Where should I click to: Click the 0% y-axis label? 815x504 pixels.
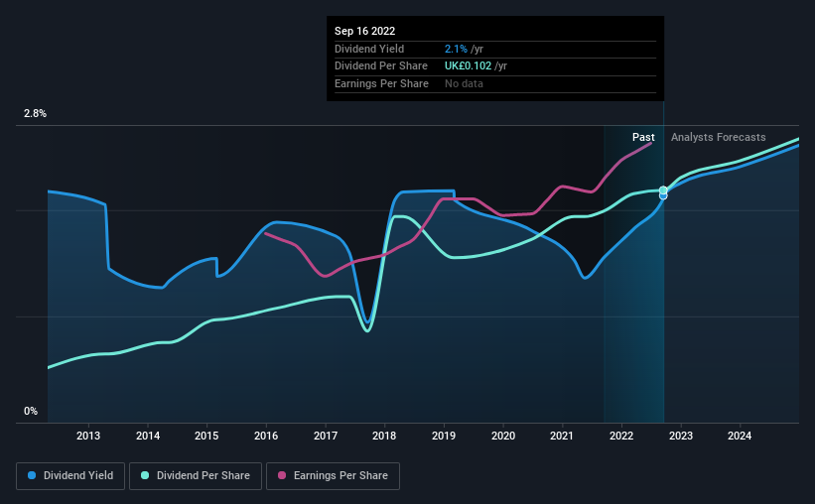[31, 411]
